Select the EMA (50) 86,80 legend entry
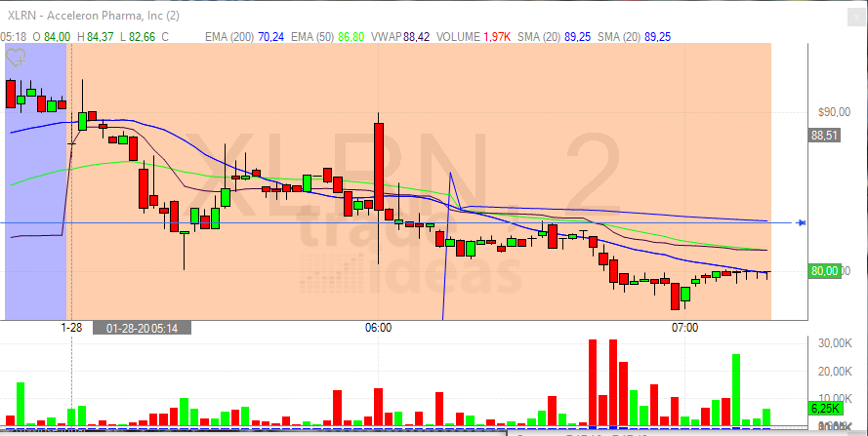868x436 pixels. point(328,37)
